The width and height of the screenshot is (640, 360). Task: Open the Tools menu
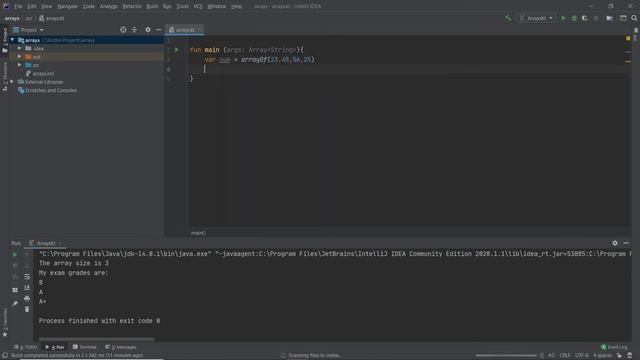tap(182, 6)
